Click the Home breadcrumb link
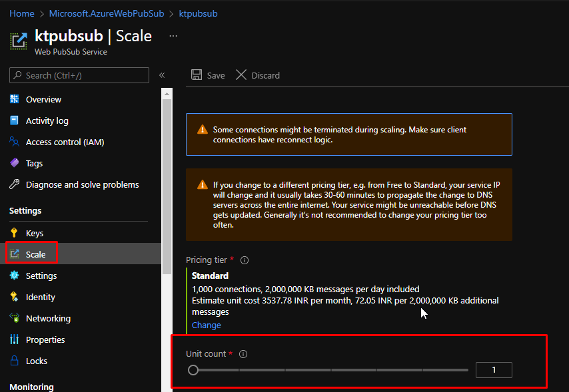The height and width of the screenshot is (392, 569). [x=22, y=13]
